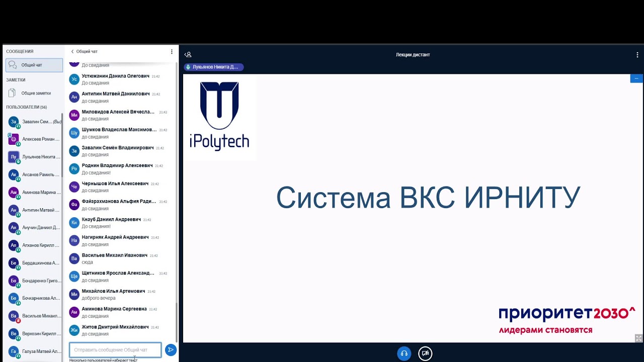Viewport: 644px width, 362px height.
Task: Click the Ми avatar of Миловидов's chat message
Action: 74,115
